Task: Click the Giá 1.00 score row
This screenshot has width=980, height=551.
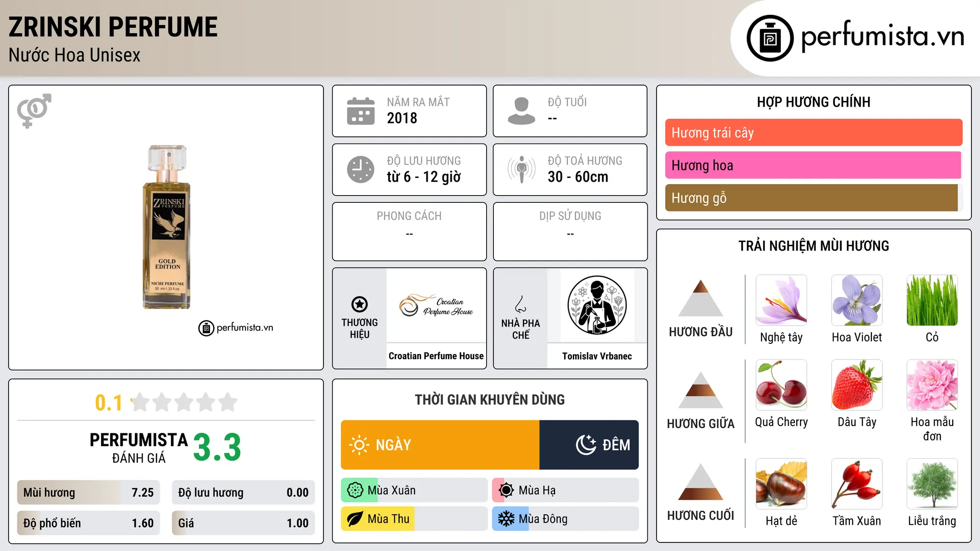Action: (x=244, y=523)
